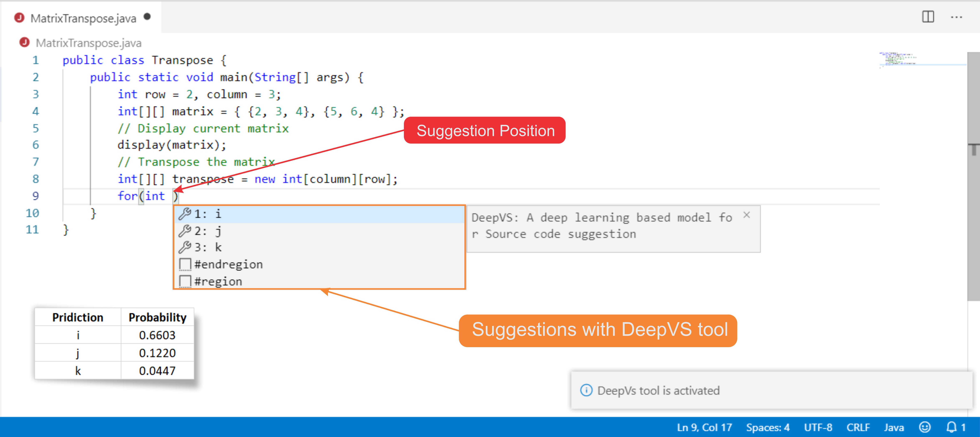Click '// Transpose the matrix' comment

click(196, 162)
